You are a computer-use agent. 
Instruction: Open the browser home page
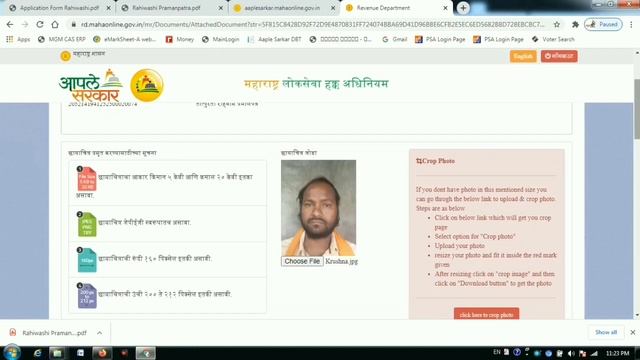pyautogui.click(x=55, y=24)
